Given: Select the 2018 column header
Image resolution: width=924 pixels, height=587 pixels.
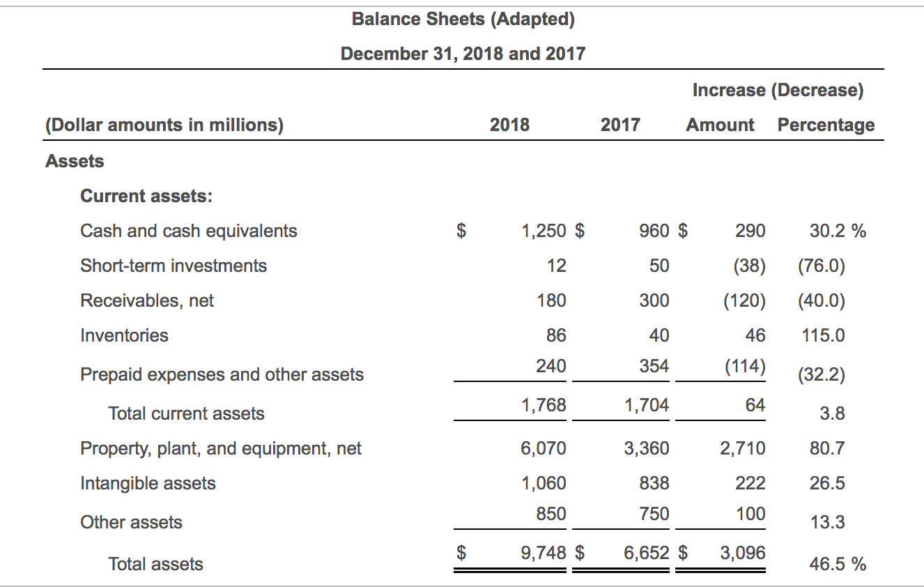Looking at the screenshot, I should [x=508, y=125].
